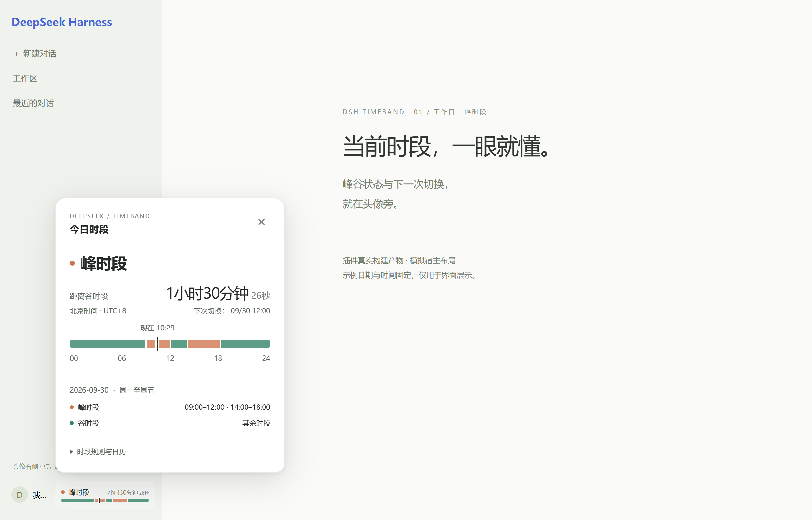Click the orange dot beside large 峰时段 heading

point(72,263)
